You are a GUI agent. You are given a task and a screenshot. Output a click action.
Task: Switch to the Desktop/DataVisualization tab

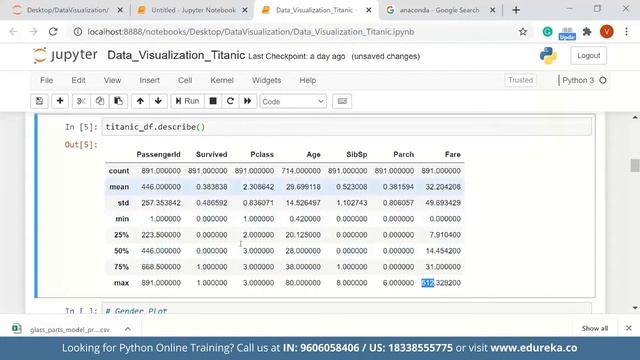(68, 10)
